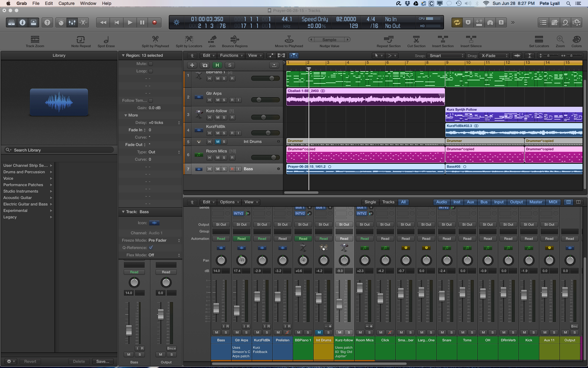Image resolution: width=588 pixels, height=368 pixels.
Task: Uncheck the Q-Reference checkbox
Action: point(151,247)
